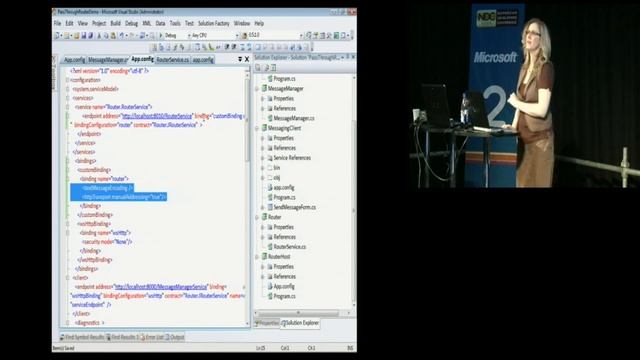This screenshot has height=360, width=640.
Task: Click the Copy toolbar icon
Action: click(x=106, y=36)
